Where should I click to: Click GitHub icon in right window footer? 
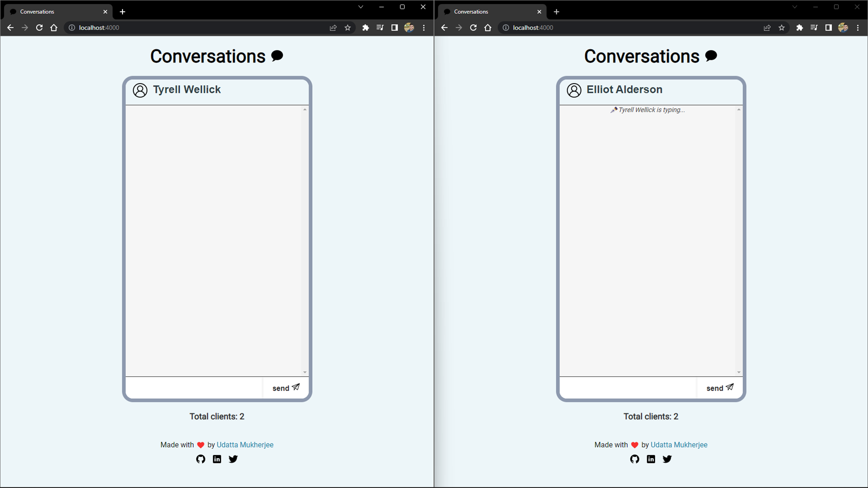[x=635, y=459]
